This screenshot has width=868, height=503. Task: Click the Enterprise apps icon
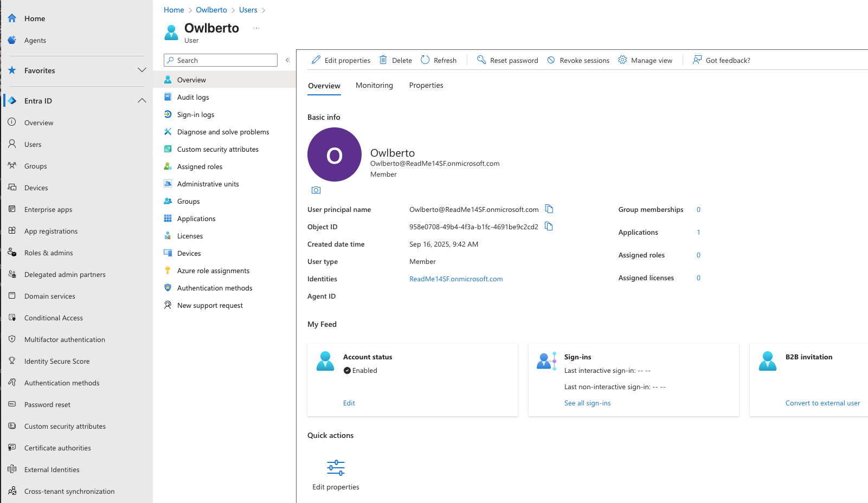click(12, 209)
